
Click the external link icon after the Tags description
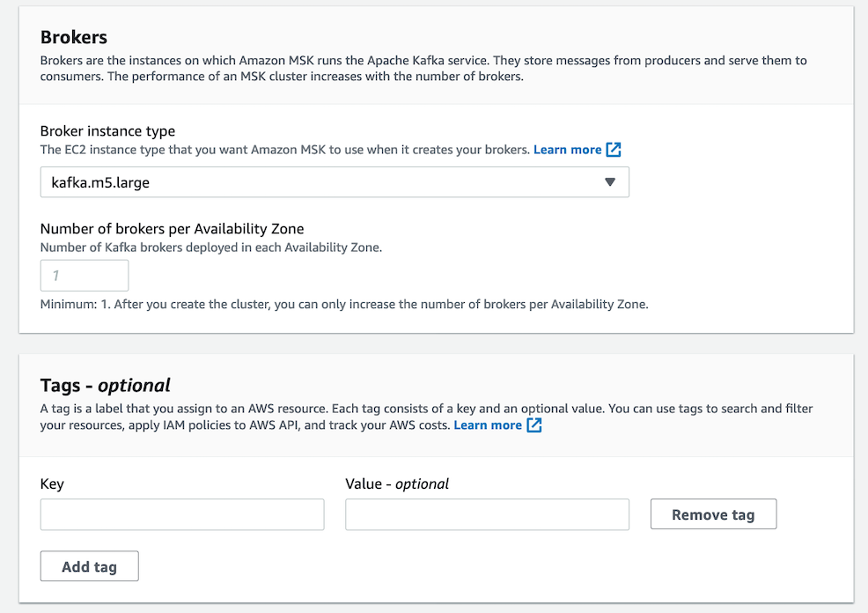pyautogui.click(x=534, y=425)
